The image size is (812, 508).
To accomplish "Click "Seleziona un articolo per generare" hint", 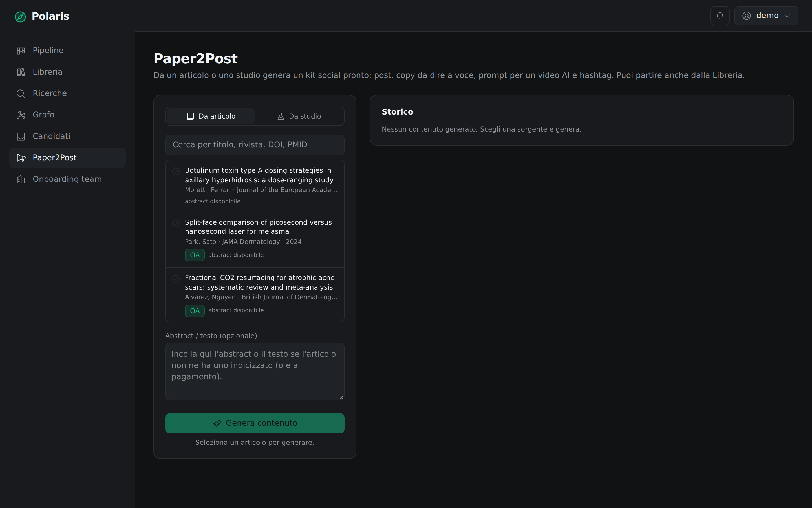I will click(255, 443).
